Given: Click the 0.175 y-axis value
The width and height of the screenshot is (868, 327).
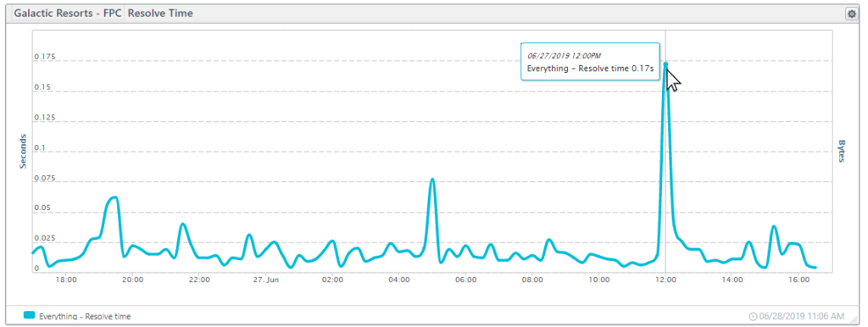Looking at the screenshot, I should point(44,57).
